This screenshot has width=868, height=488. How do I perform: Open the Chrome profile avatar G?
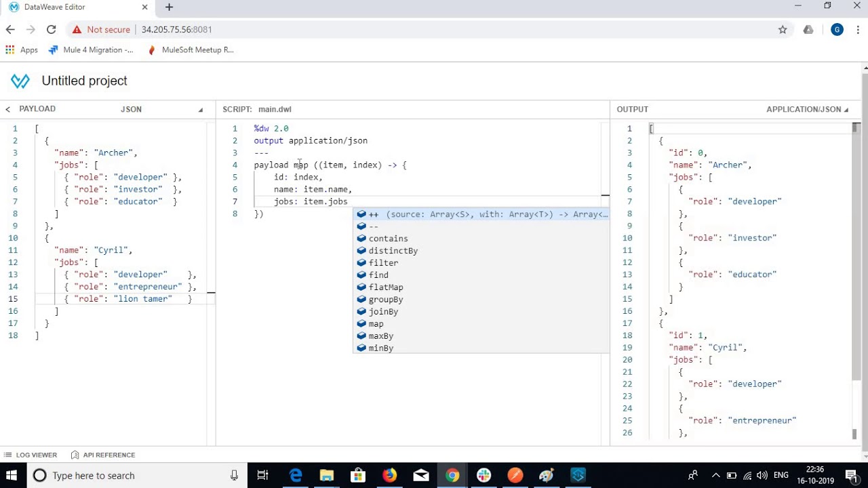click(837, 29)
